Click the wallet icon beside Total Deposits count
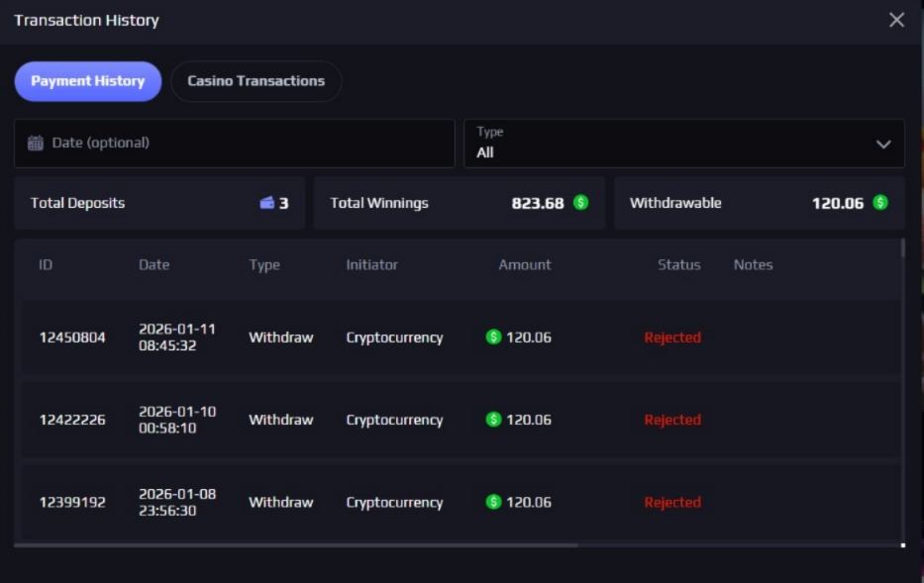 pyautogui.click(x=266, y=203)
